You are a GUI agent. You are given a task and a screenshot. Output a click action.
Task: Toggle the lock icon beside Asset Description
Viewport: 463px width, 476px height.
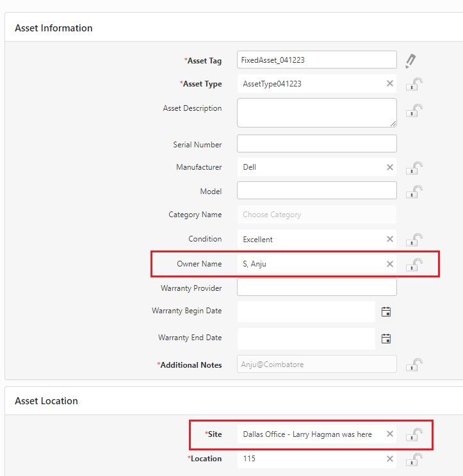pos(414,110)
